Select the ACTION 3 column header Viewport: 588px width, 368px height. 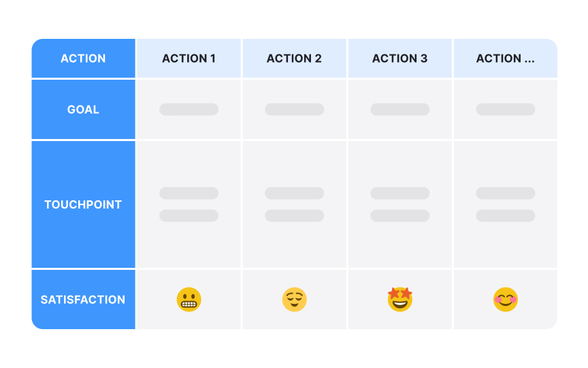coord(400,58)
